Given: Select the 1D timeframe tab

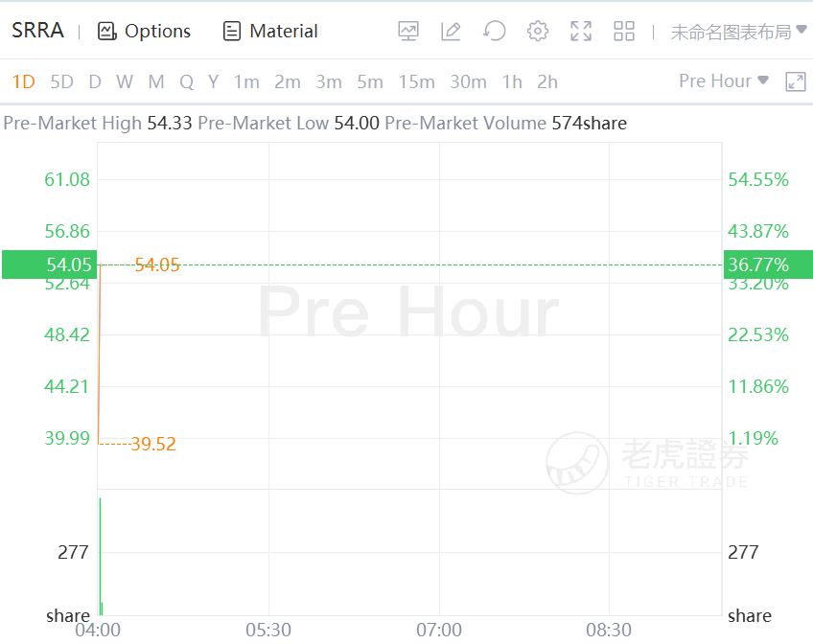Looking at the screenshot, I should point(23,82).
